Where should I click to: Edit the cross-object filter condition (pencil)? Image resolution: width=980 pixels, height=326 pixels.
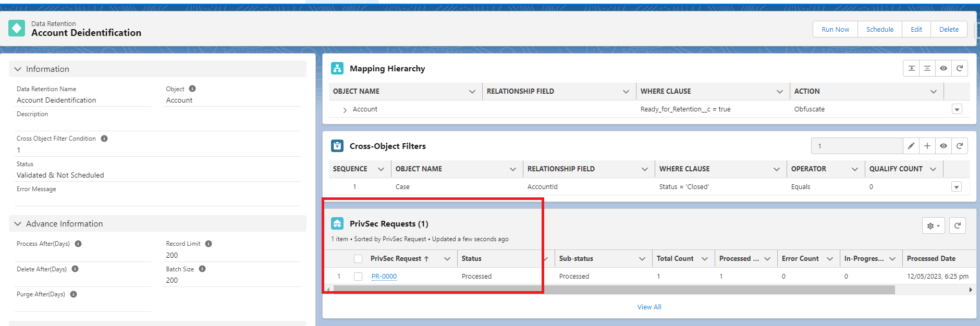(911, 146)
